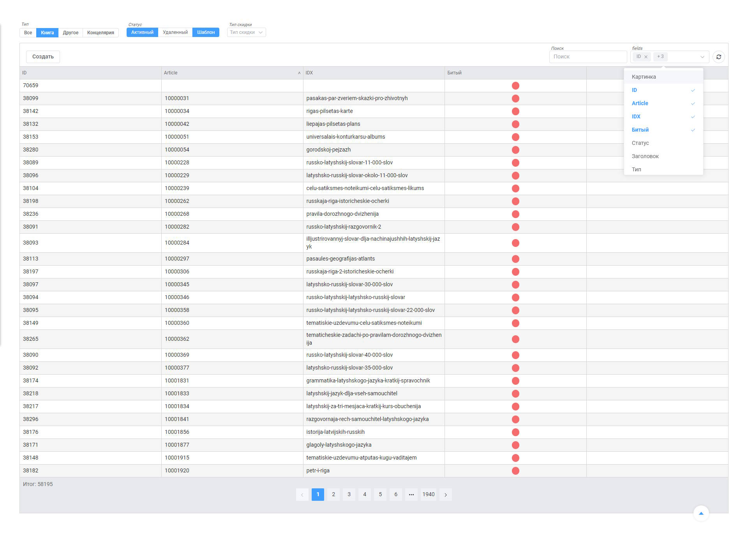Uncheck the Article field in the fields list

point(693,104)
